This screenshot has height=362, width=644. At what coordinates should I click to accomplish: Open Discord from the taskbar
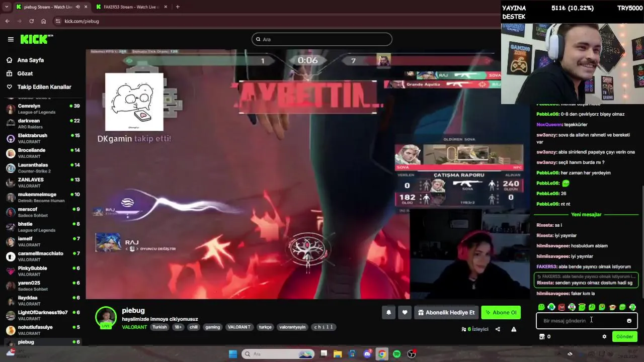pyautogui.click(x=367, y=354)
